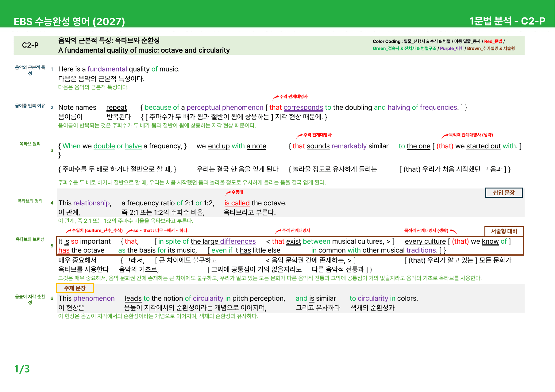Click the Red_문법 color coding legend entry
555x392 pixels.
[493, 41]
